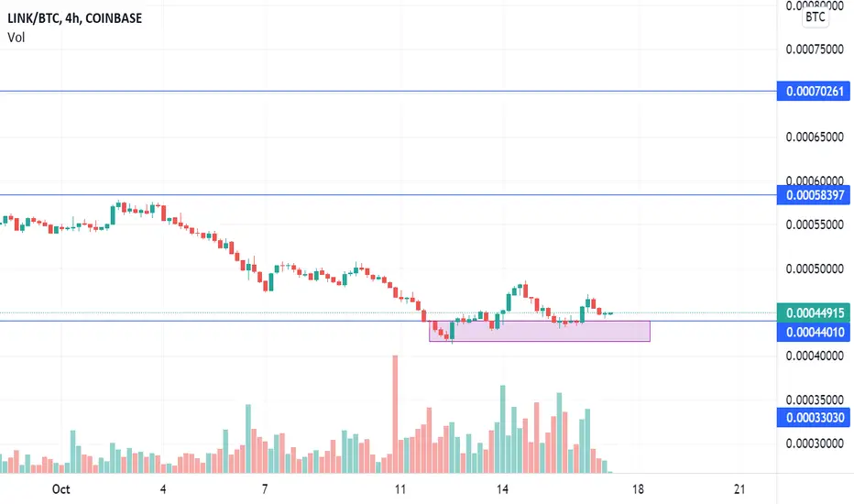Screen dimensions: 854x504
Task: Click the purple support zone rectangle
Action: click(x=539, y=332)
